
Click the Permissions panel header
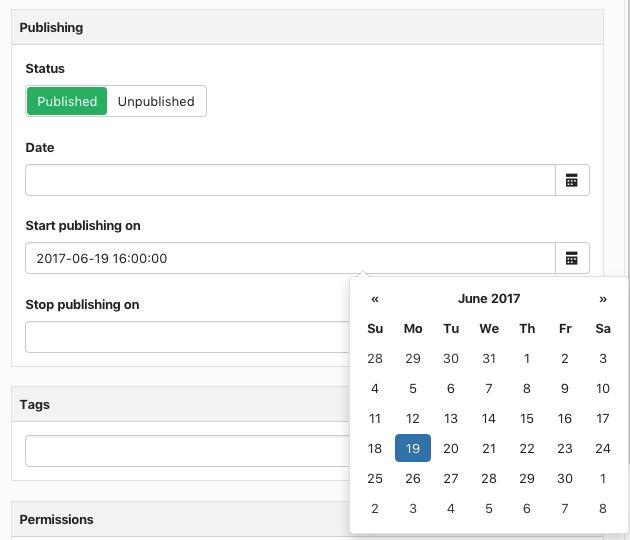[x=181, y=519]
